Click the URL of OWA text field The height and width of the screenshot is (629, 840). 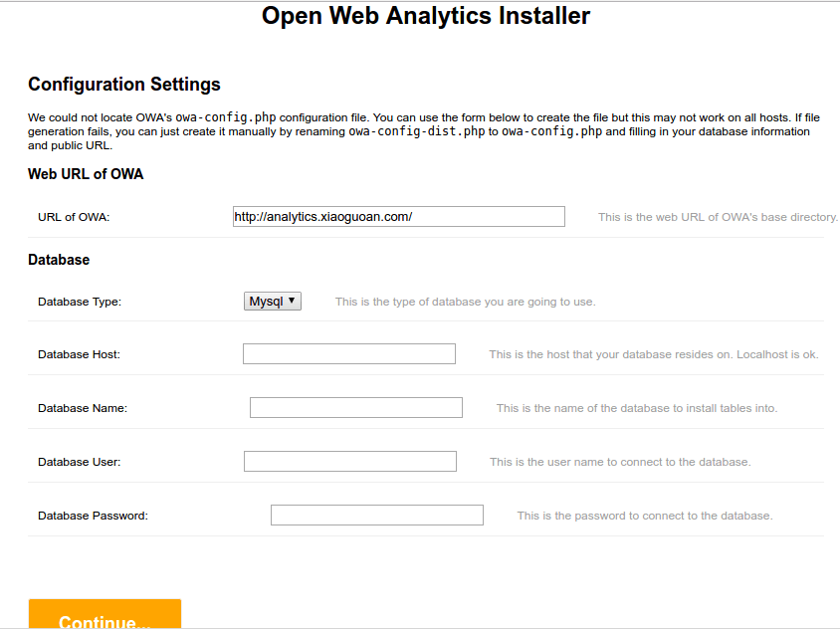[x=398, y=217]
